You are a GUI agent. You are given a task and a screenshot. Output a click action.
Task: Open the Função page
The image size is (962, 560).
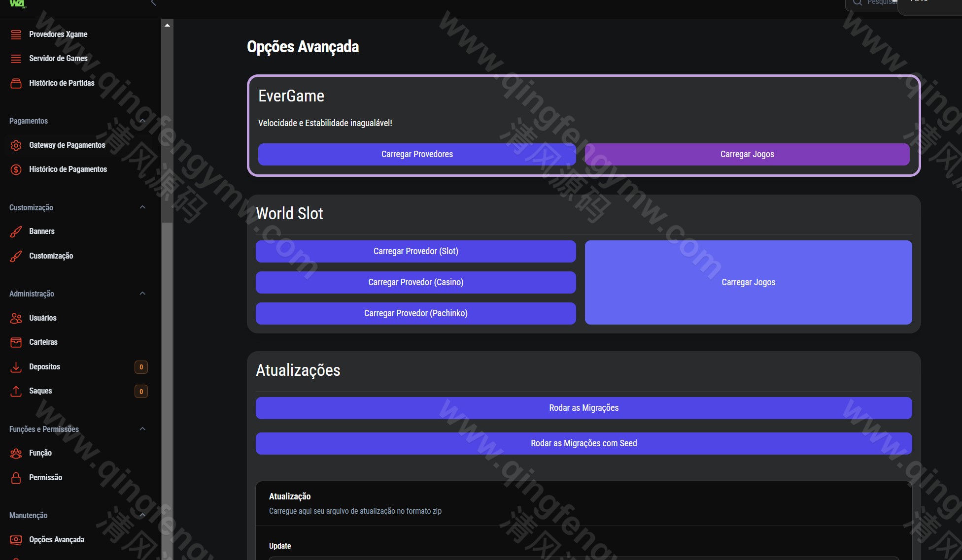40,453
